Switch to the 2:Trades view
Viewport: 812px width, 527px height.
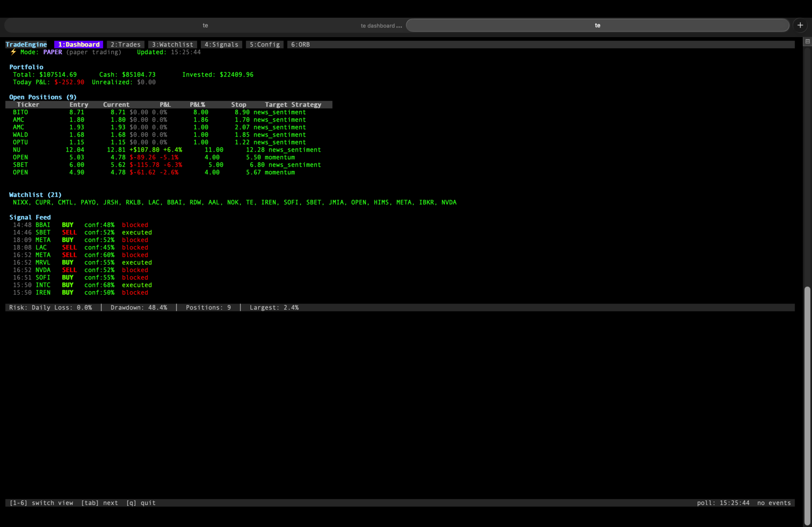click(x=126, y=44)
